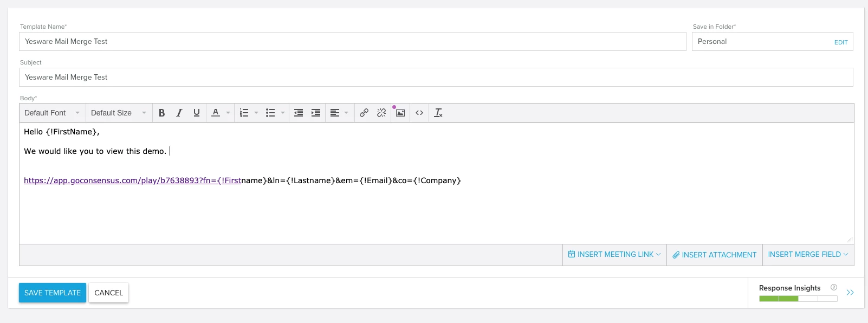Open the HTML source code view

[419, 113]
